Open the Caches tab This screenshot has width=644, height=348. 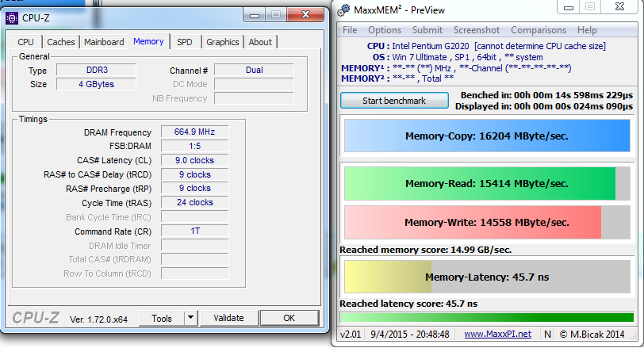[61, 42]
